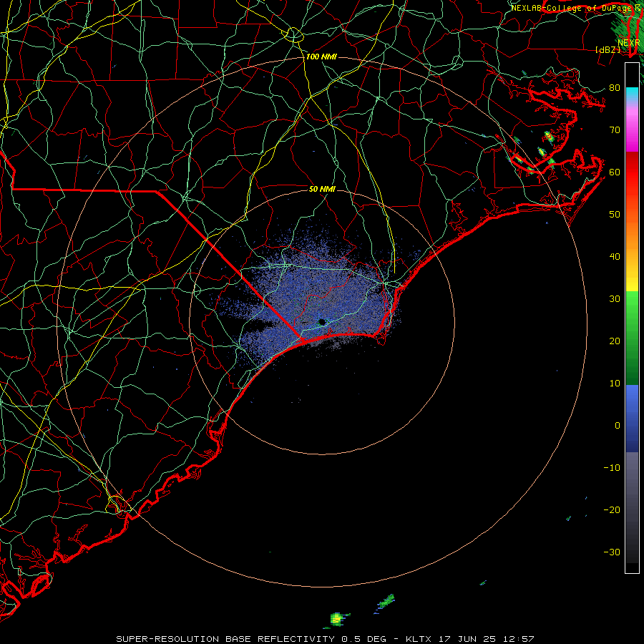The width and height of the screenshot is (644, 644).
Task: Click the 50 NMI range ring label
Action: click(323, 189)
